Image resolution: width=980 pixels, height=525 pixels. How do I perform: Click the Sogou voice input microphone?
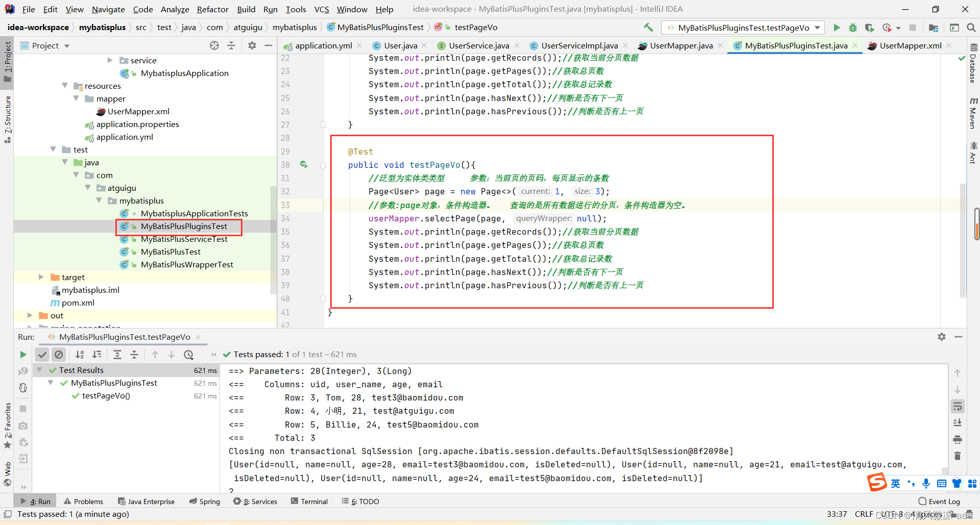click(926, 483)
